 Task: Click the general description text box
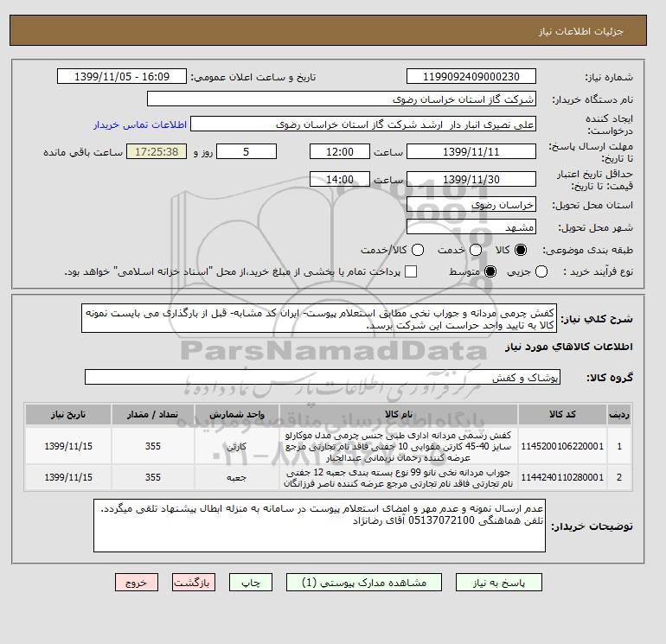pos(319,319)
